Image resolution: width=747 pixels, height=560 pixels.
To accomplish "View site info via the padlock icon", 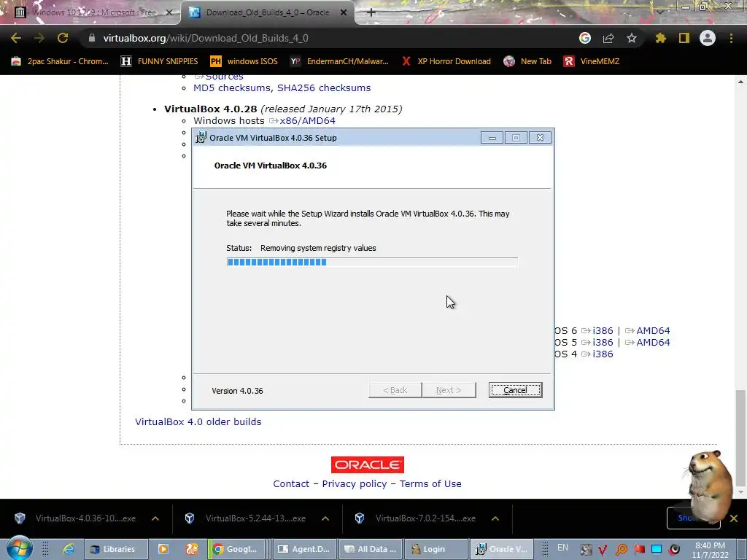I will 92,38.
